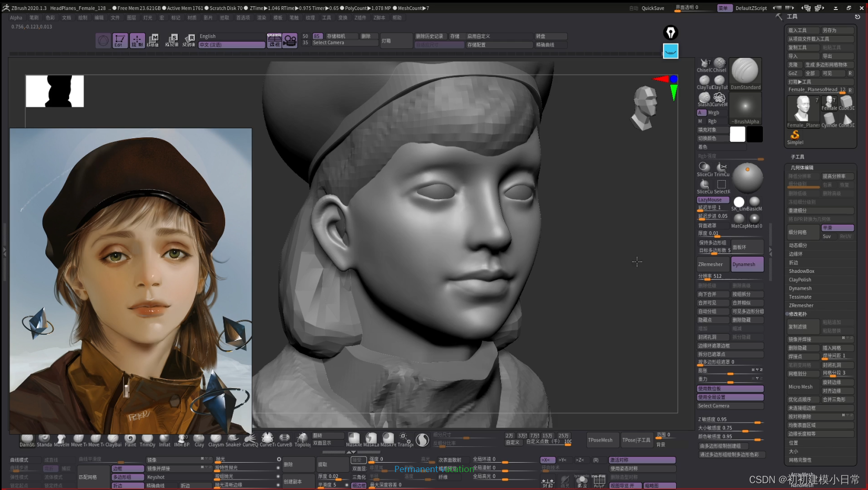
Task: Open the 帮助 menu
Action: (397, 18)
